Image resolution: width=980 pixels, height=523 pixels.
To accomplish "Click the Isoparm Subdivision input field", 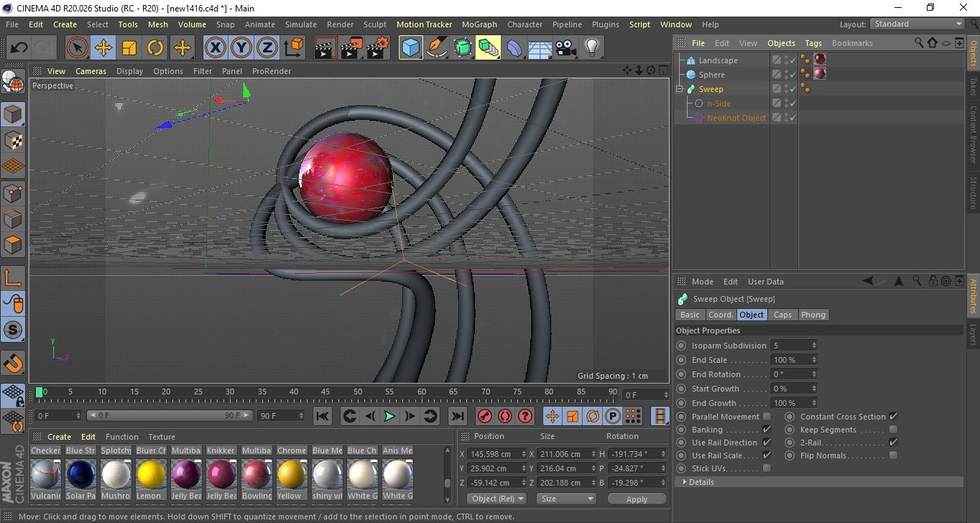I will click(x=790, y=346).
